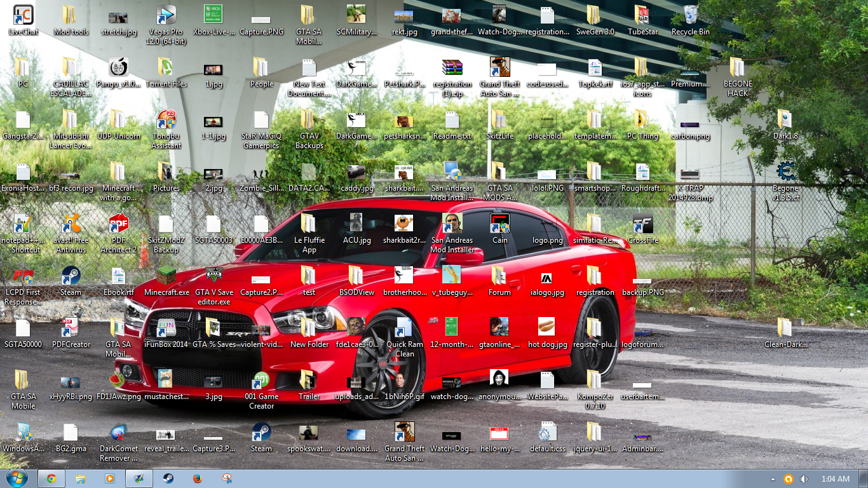The width and height of the screenshot is (868, 488).
Task: Open the volume control in tray
Action: coord(804,479)
